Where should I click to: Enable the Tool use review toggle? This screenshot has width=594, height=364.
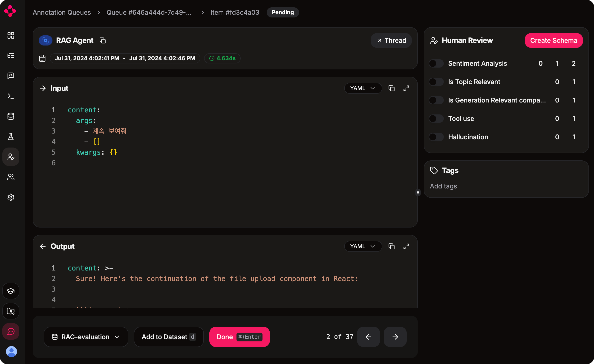pos(436,118)
